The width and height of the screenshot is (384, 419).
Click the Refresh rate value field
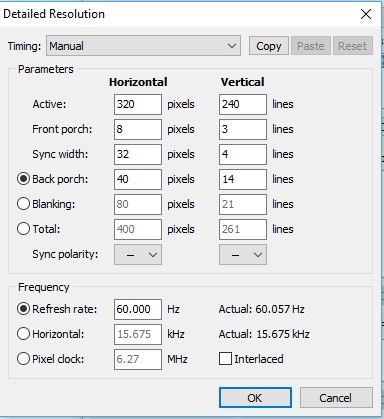coord(138,309)
